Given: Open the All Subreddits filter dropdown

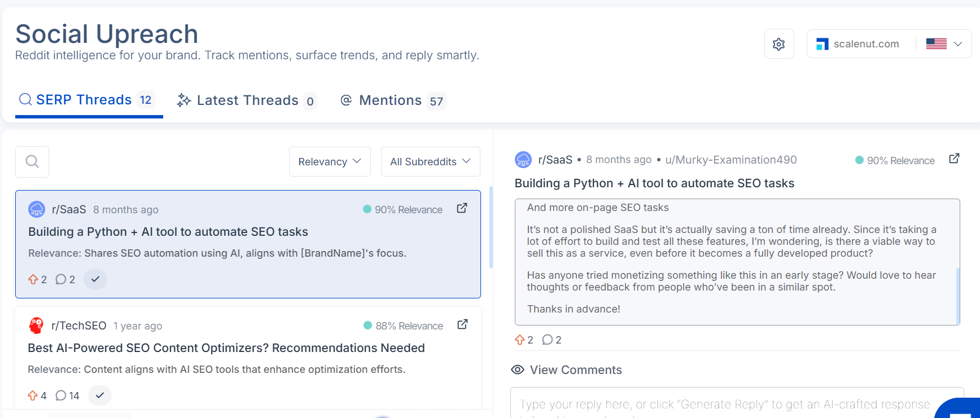Looking at the screenshot, I should point(430,162).
